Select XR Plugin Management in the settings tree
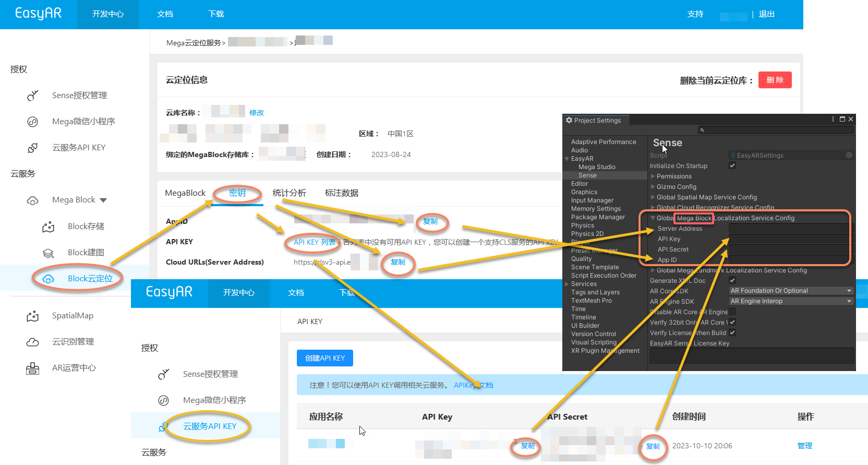 point(605,351)
